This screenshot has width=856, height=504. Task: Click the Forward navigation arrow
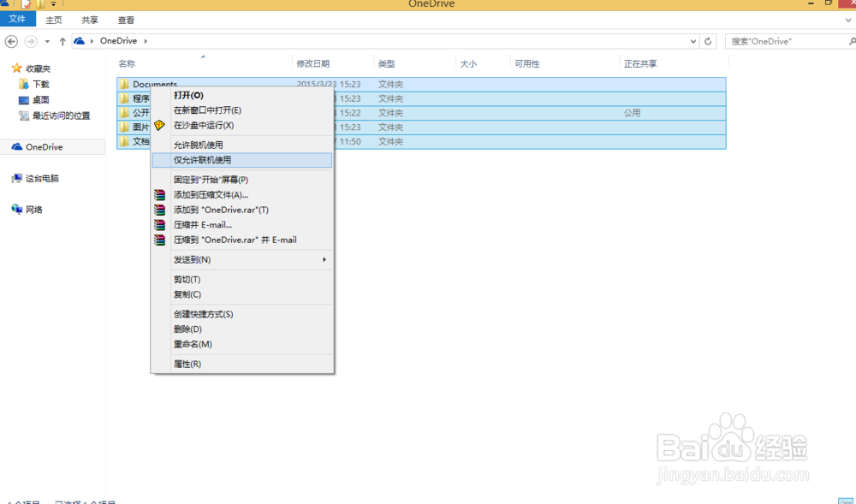31,41
